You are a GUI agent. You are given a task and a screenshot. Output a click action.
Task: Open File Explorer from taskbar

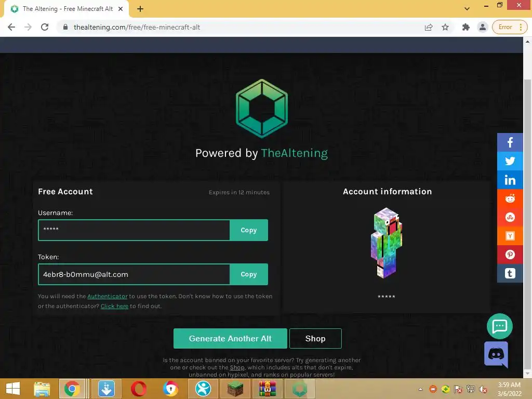pos(42,389)
